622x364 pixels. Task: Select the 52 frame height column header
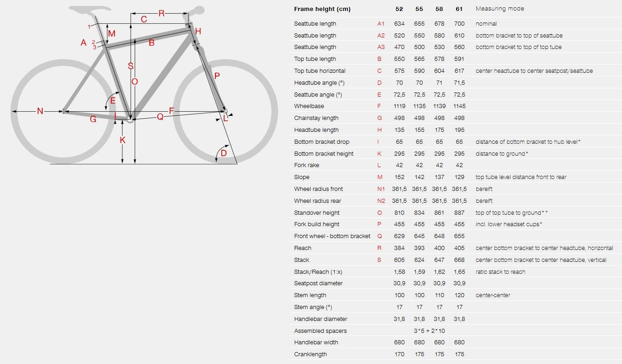(399, 9)
